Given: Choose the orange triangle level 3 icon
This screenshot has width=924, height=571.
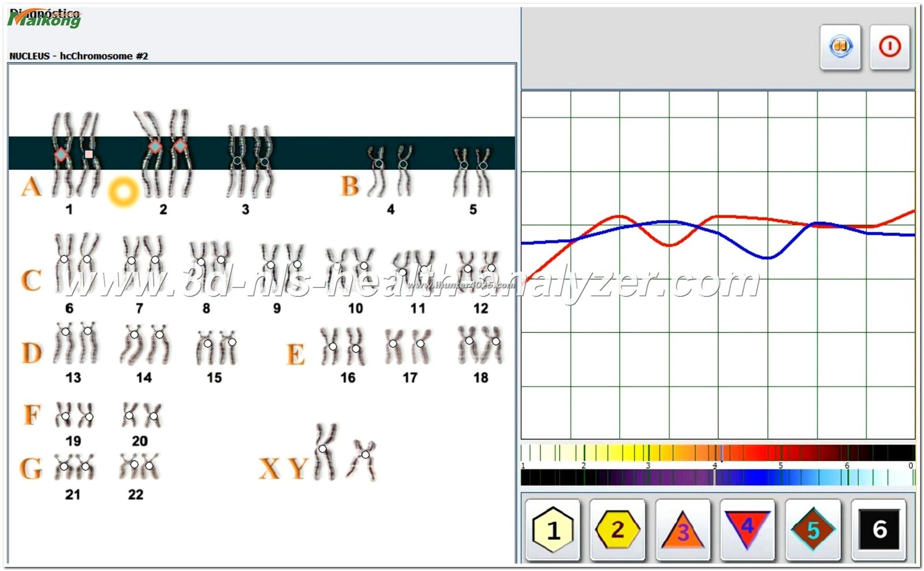Looking at the screenshot, I should pos(683,529).
